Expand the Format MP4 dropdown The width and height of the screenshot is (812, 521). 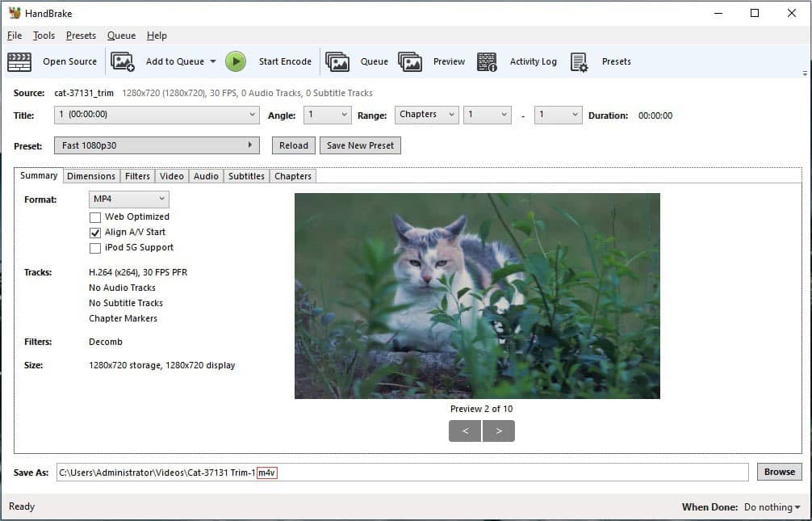(x=129, y=199)
